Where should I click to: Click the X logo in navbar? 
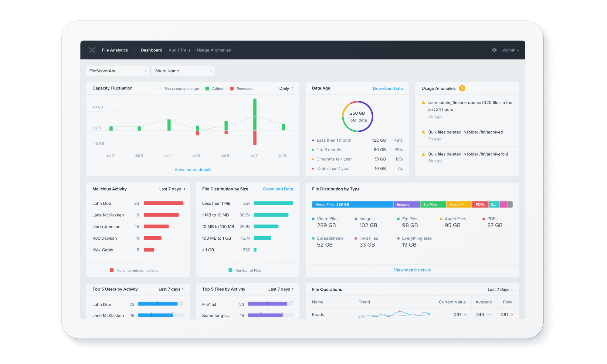[x=92, y=50]
